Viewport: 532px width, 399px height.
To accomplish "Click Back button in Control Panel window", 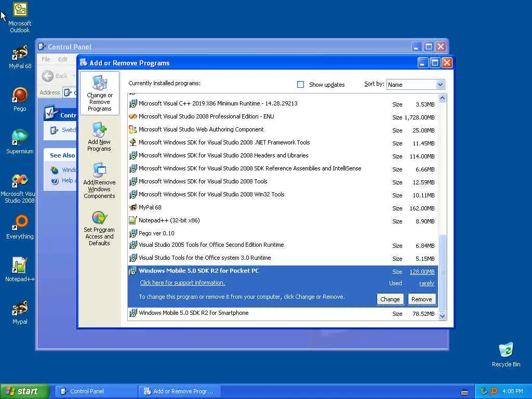I will [56, 76].
